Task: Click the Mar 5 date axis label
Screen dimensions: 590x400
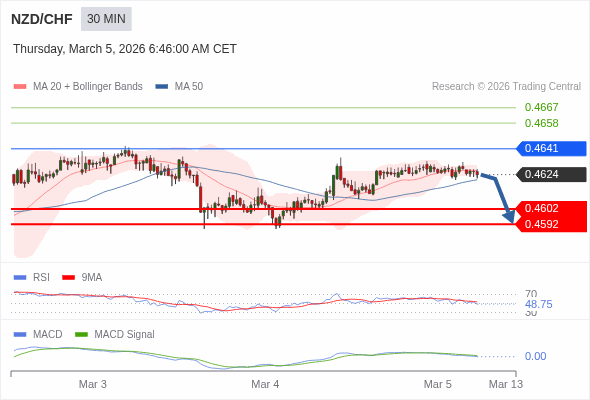Action: pyautogui.click(x=438, y=384)
